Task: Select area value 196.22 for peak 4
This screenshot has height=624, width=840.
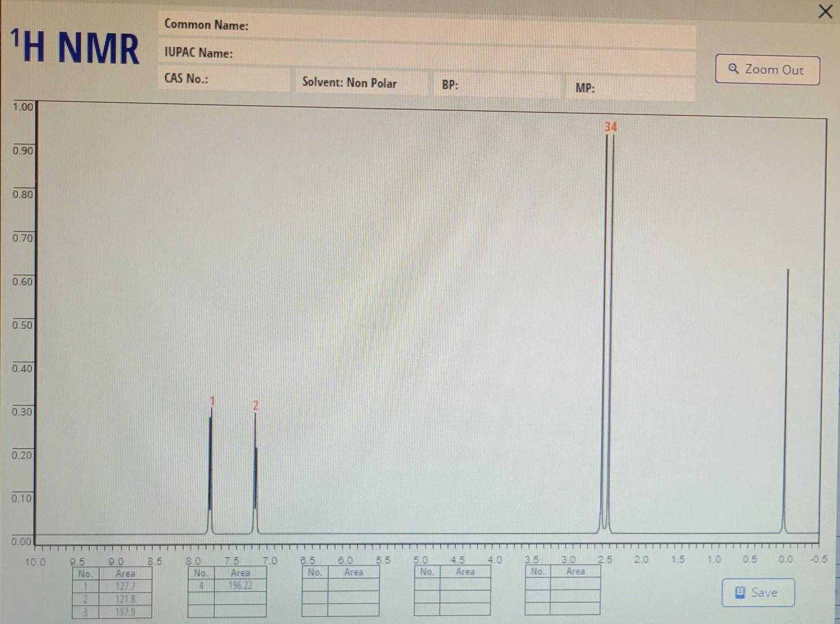Action: coord(240,585)
